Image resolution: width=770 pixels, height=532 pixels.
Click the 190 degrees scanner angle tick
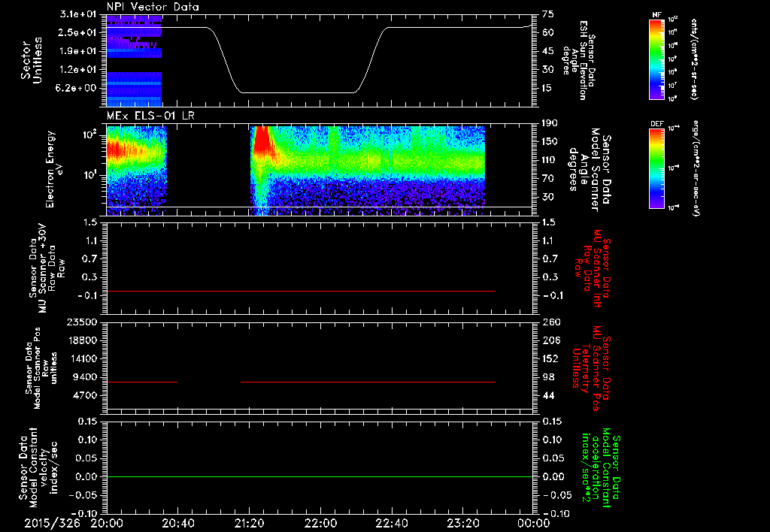(x=551, y=123)
